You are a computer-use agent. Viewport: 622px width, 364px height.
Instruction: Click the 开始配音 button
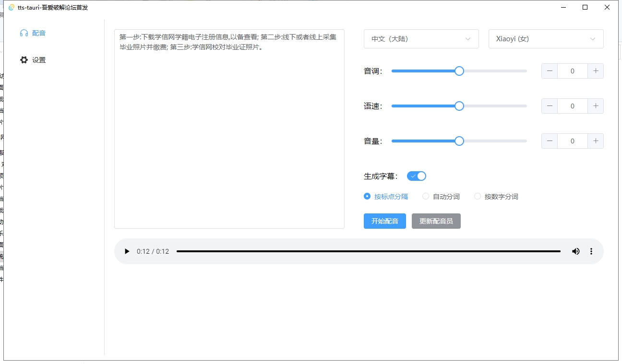coord(384,221)
